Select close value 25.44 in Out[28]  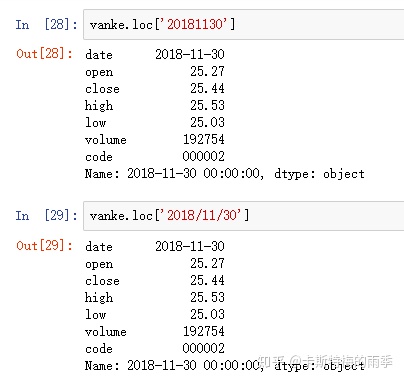[x=207, y=88]
